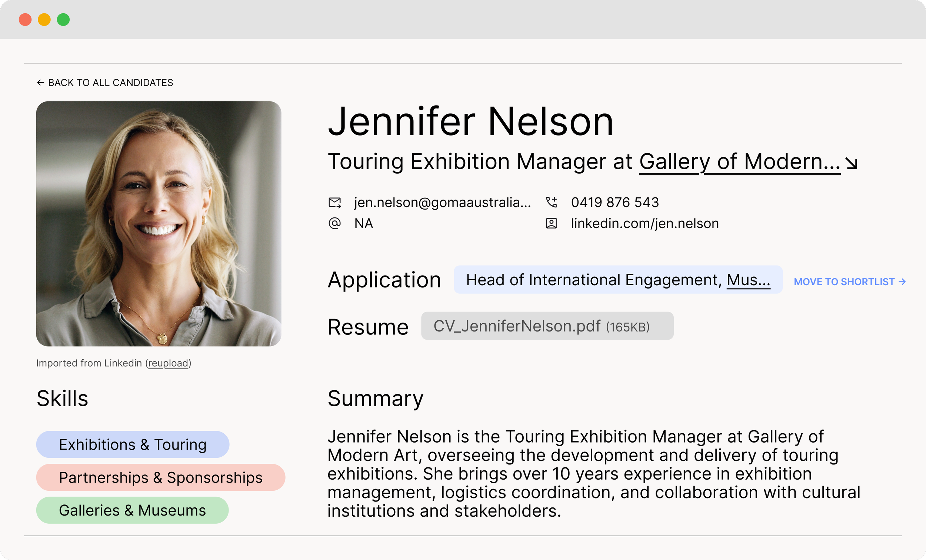
Task: Click linkedin.com/jen.nelson text
Action: coord(644,223)
